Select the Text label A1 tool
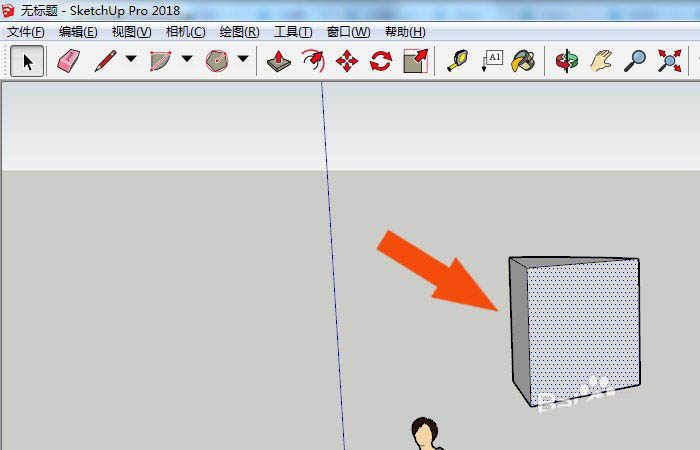The height and width of the screenshot is (450, 700). (x=492, y=61)
